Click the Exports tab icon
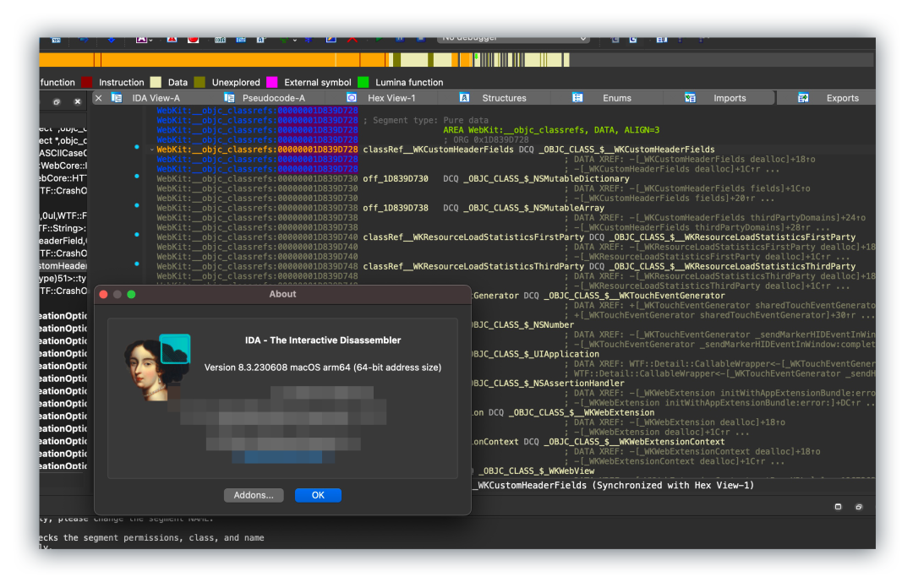Image resolution: width=913 pixels, height=588 pixels. click(803, 98)
